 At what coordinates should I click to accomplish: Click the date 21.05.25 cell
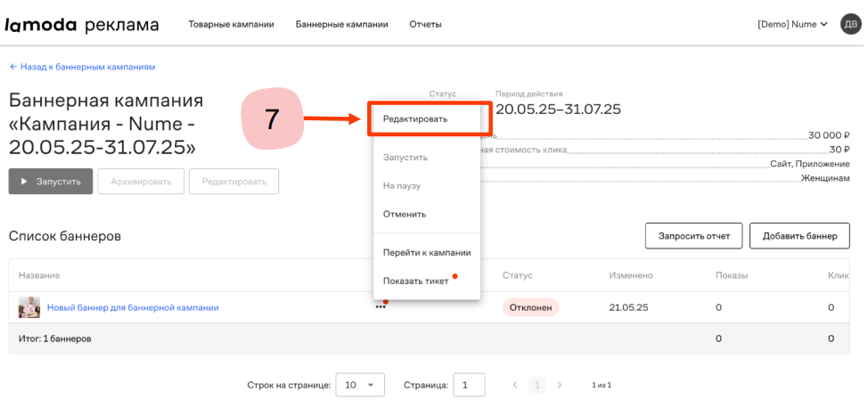tap(628, 307)
